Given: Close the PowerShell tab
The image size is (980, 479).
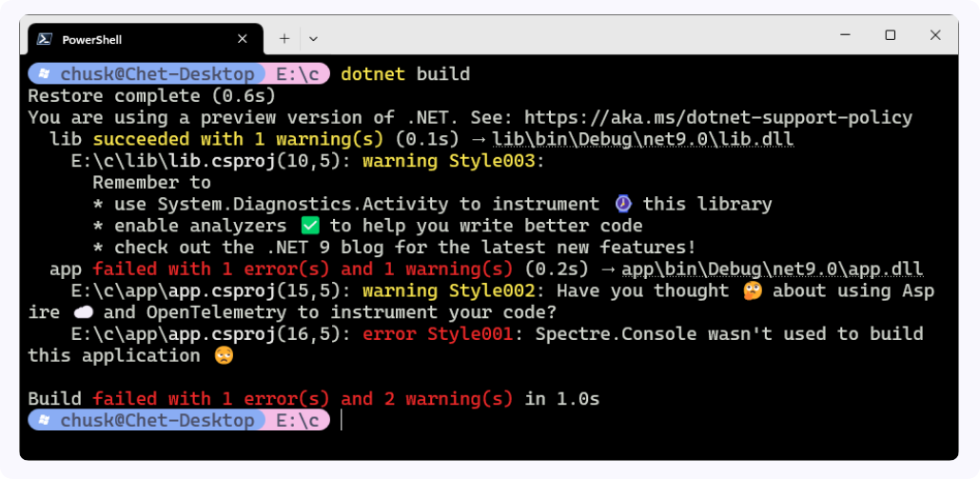Looking at the screenshot, I should coord(243,39).
